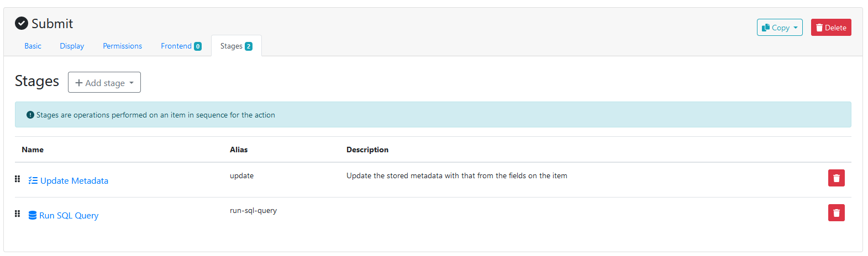
Task: Switch to the Basic tab
Action: click(33, 46)
